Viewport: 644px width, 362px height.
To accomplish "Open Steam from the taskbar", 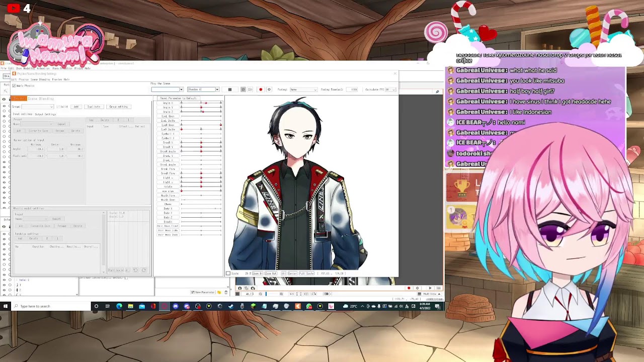I will click(x=231, y=306).
